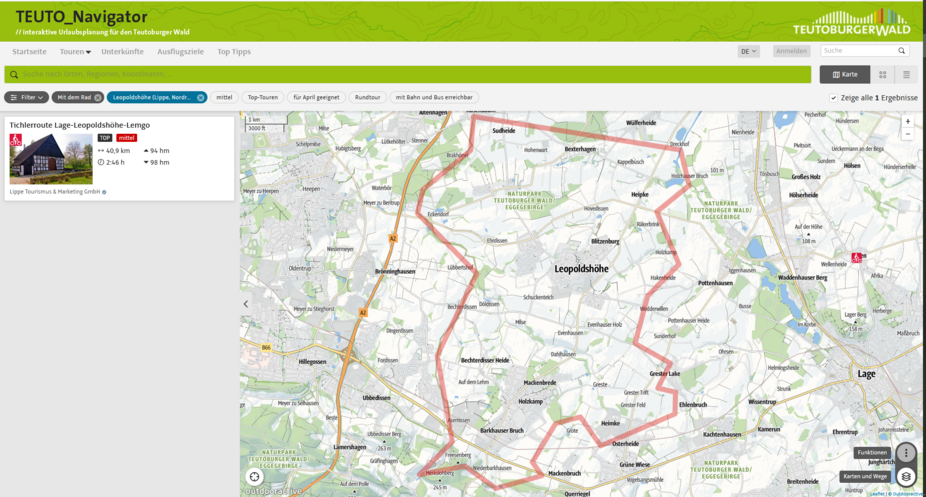The width and height of the screenshot is (926, 497).
Task: Zoom in on the map
Action: pyautogui.click(x=908, y=121)
